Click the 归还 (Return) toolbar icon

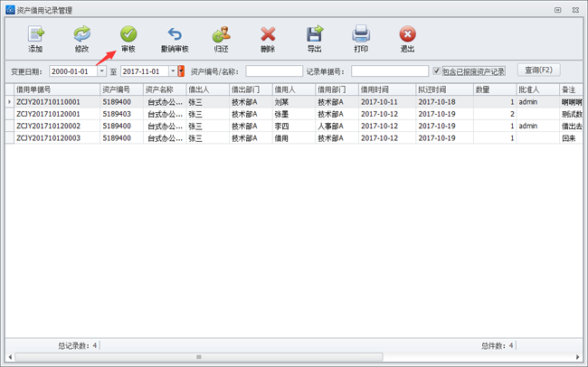click(221, 36)
